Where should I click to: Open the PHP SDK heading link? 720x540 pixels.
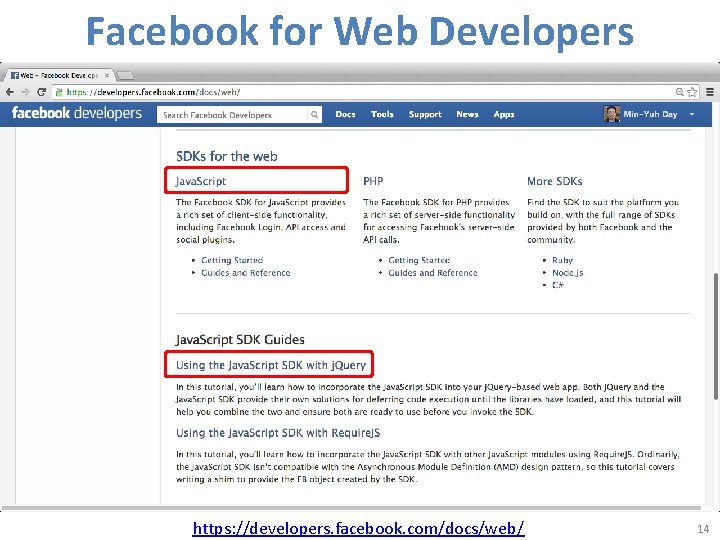[x=373, y=181]
